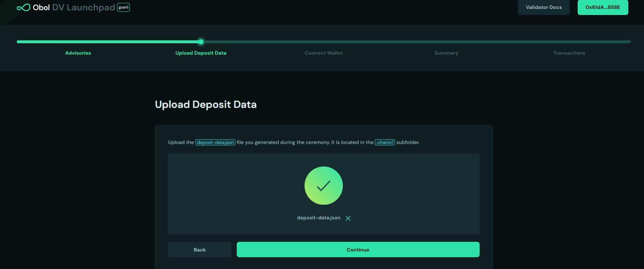Screen dimensions: 644x269
Task: Click the deposit-data.json code tag in instructions
Action: pyautogui.click(x=215, y=143)
